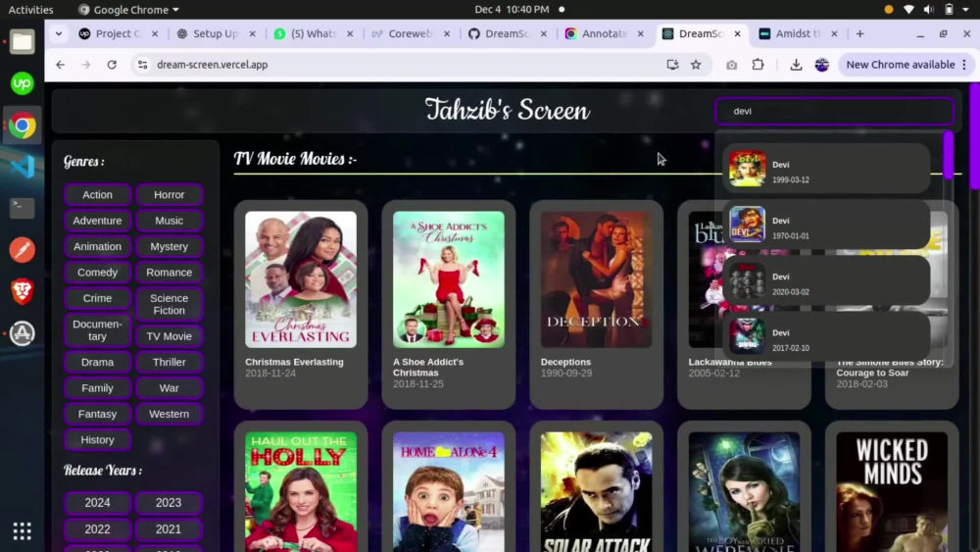The width and height of the screenshot is (980, 552).
Task: Click the page vertical scrollbar
Action: click(x=974, y=135)
